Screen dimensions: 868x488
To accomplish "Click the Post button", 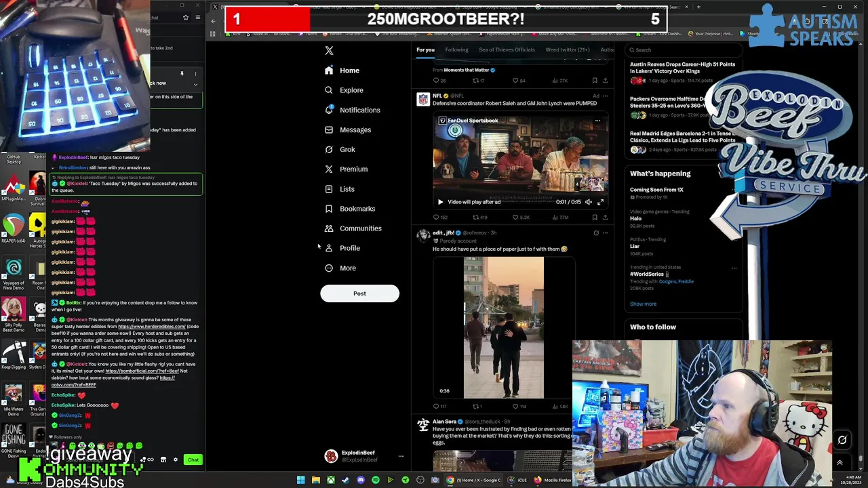I will (x=359, y=293).
